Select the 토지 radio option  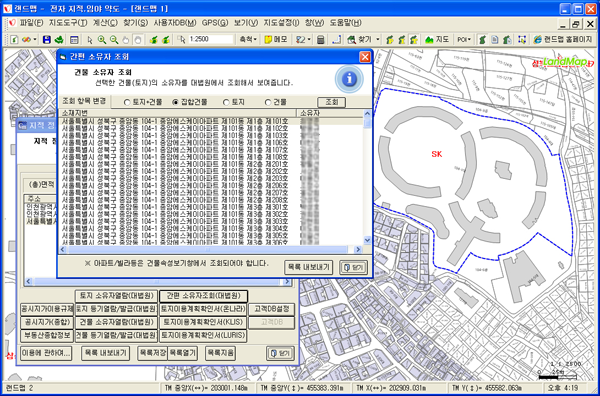[x=233, y=102]
